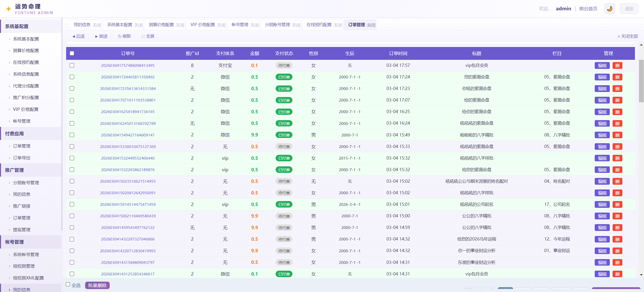Collapse the 帐号管理 sidebar section

click(31, 242)
